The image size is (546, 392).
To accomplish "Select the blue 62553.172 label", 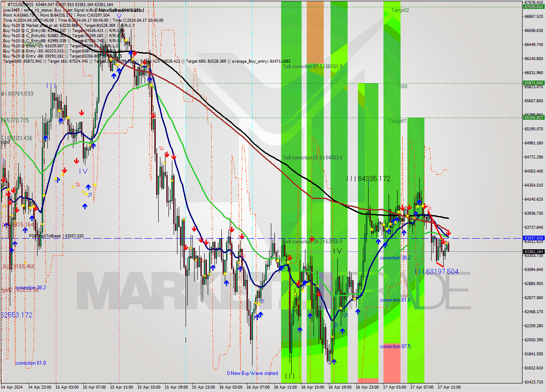I will (x=16, y=315).
